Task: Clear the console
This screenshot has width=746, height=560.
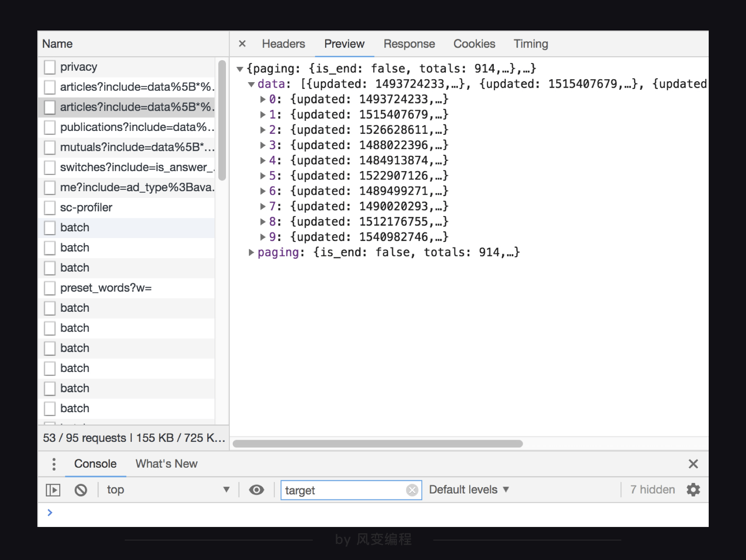Action: pyautogui.click(x=81, y=490)
